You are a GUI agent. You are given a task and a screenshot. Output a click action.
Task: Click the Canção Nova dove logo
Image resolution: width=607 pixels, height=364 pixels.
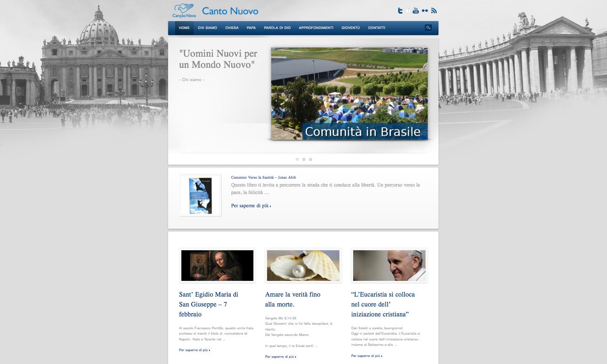pos(184,11)
